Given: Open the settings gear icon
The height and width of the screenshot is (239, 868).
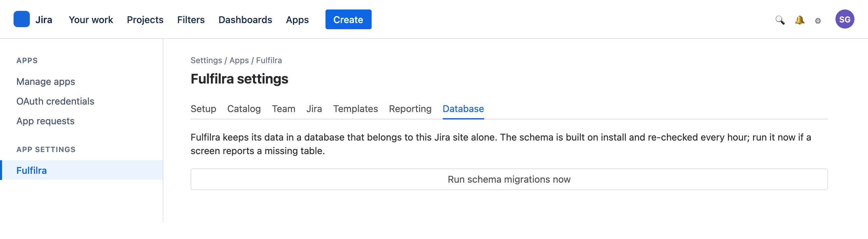Looking at the screenshot, I should pyautogui.click(x=818, y=21).
